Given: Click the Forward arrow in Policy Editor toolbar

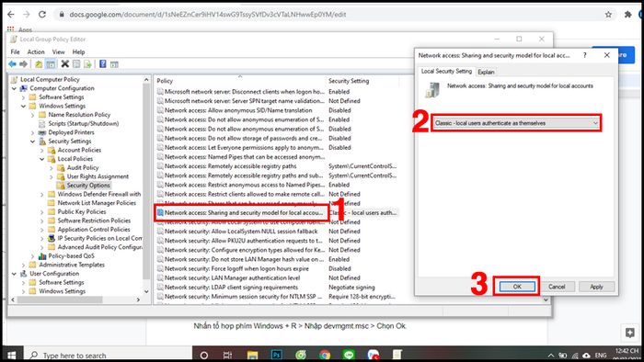Looking at the screenshot, I should [23, 64].
